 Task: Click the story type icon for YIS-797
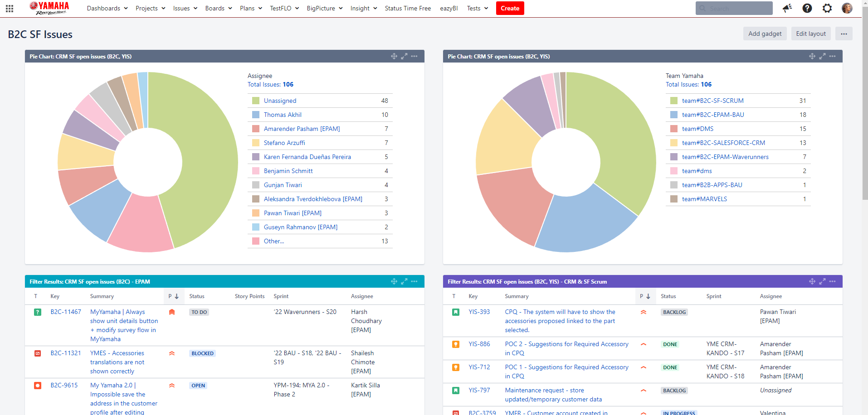coord(456,391)
